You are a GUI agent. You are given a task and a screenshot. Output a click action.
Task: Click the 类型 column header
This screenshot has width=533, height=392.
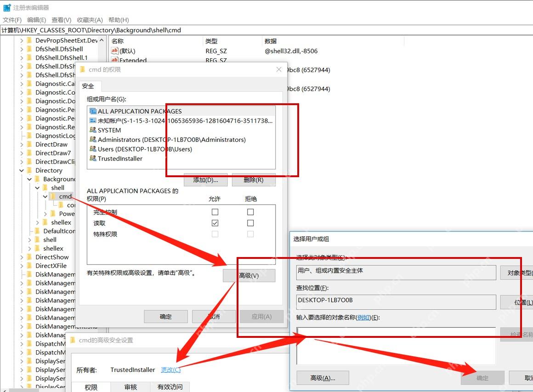pyautogui.click(x=233, y=41)
